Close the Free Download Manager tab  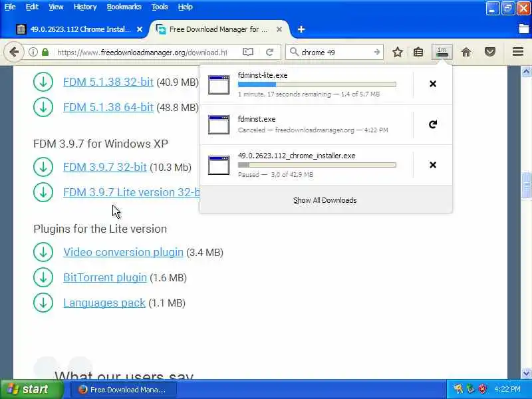click(279, 29)
